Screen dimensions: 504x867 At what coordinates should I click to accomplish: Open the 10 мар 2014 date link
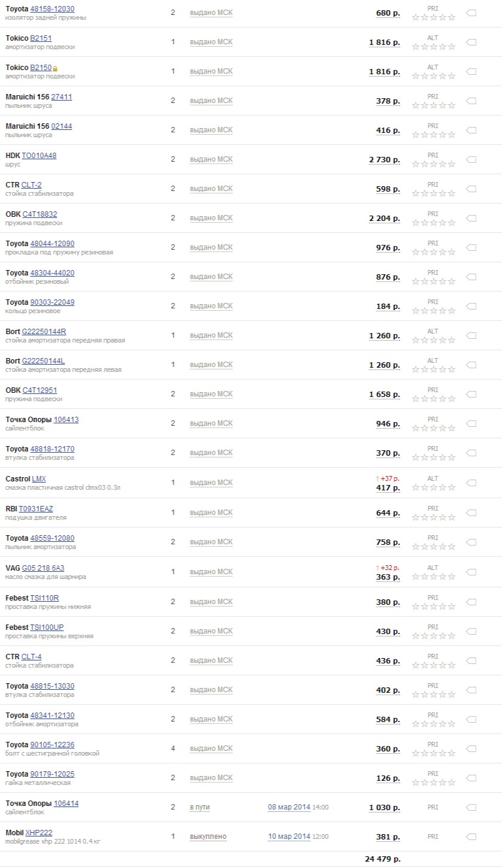pyautogui.click(x=289, y=836)
